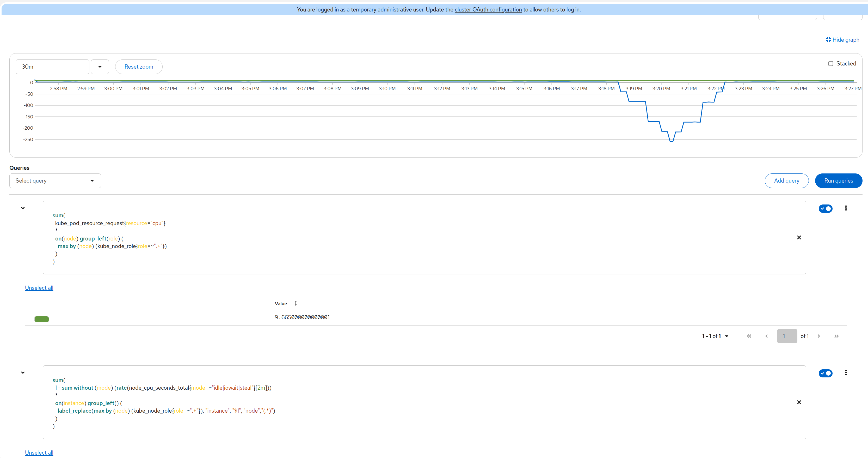Screen dimensions: 868x458
Task: Click the page number input field
Action: coord(787,336)
